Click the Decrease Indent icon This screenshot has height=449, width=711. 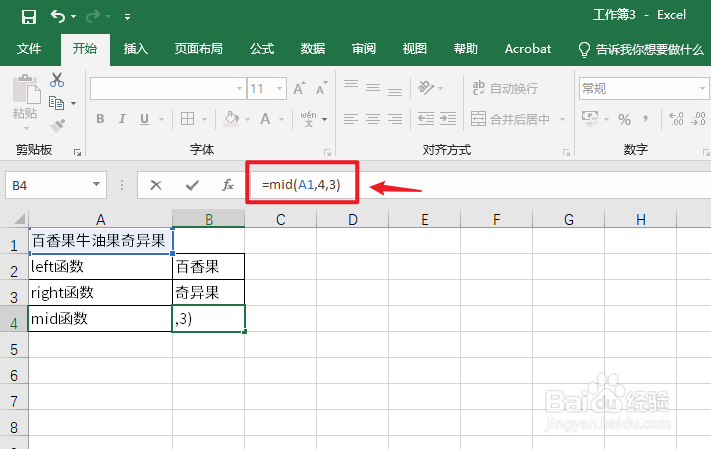426,119
